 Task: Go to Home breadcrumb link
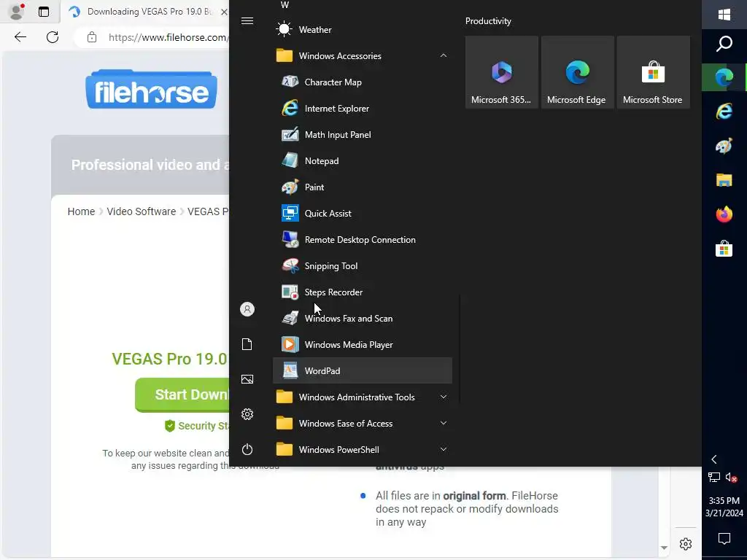[x=81, y=211]
